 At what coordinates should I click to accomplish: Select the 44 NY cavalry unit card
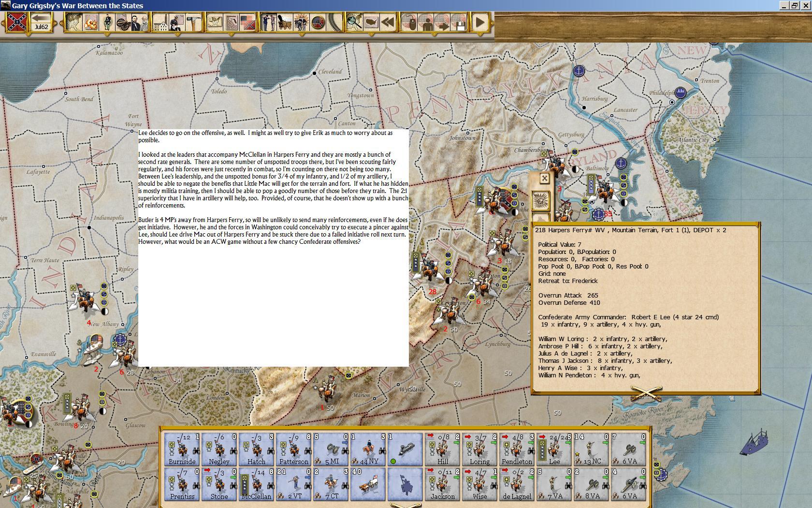coord(368,449)
